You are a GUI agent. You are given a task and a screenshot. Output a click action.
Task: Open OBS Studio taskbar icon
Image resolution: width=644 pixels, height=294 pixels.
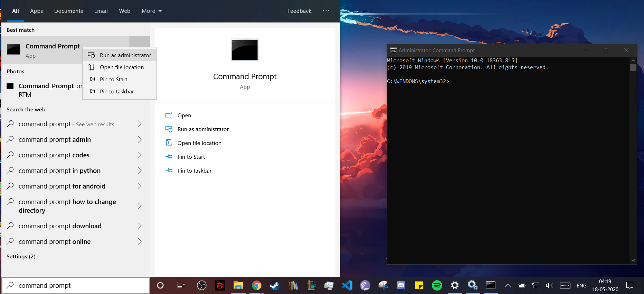click(x=201, y=285)
